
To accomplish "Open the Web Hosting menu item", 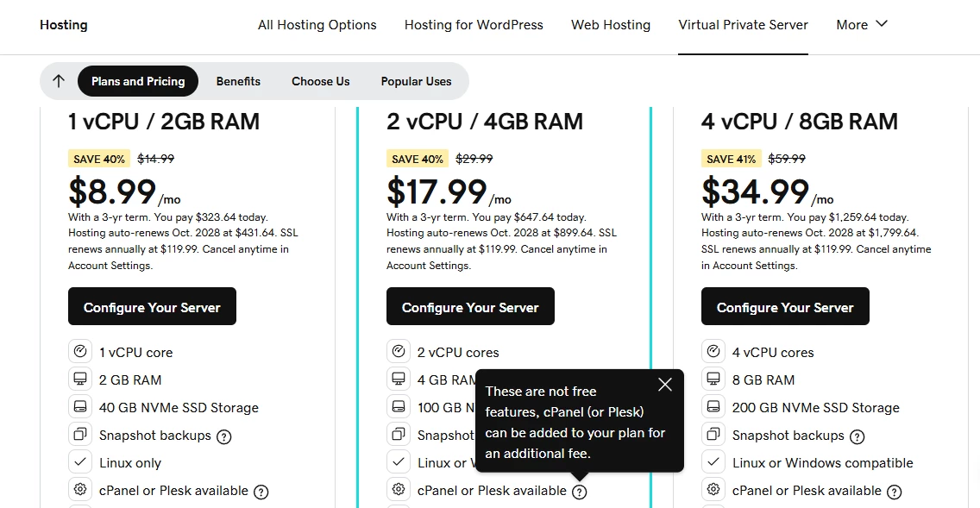I will point(611,25).
